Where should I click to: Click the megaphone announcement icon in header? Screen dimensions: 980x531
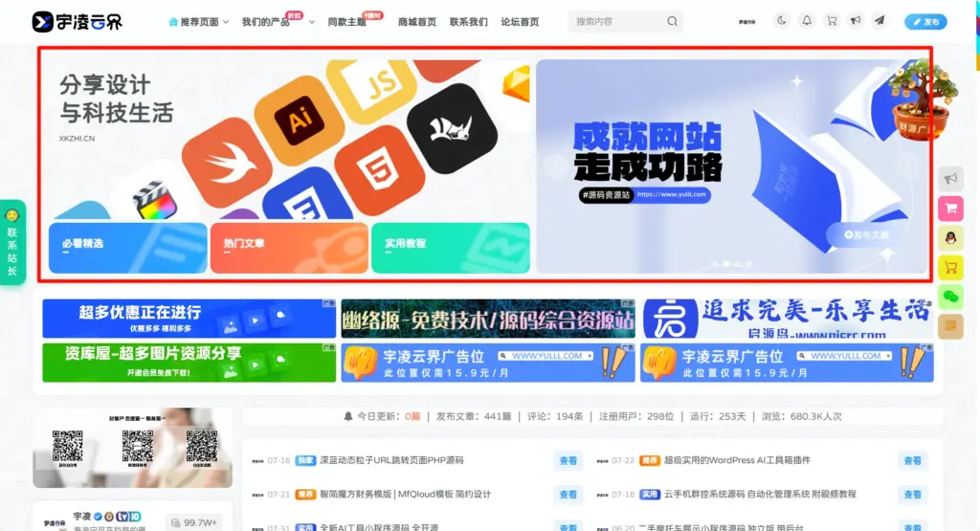coord(855,21)
